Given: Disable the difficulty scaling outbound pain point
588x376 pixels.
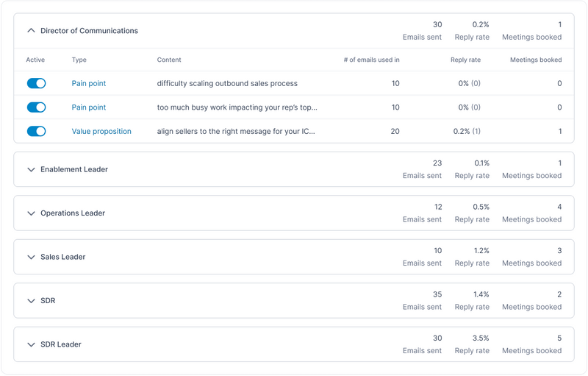Looking at the screenshot, I should (x=36, y=84).
